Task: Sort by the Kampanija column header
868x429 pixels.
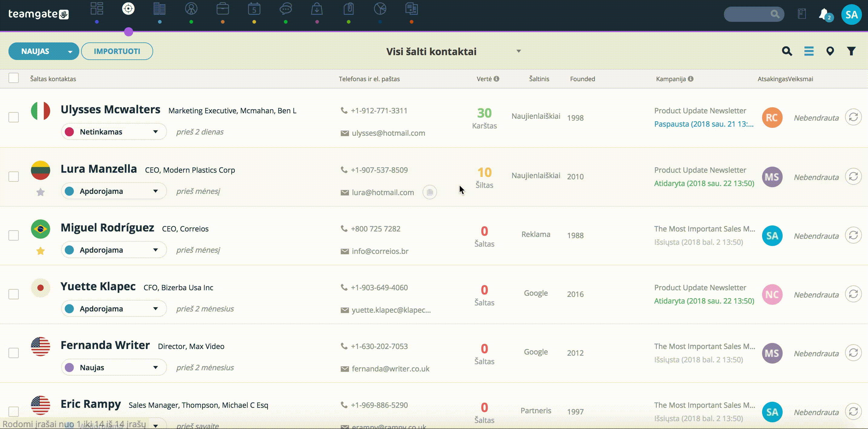Action: [x=671, y=78]
